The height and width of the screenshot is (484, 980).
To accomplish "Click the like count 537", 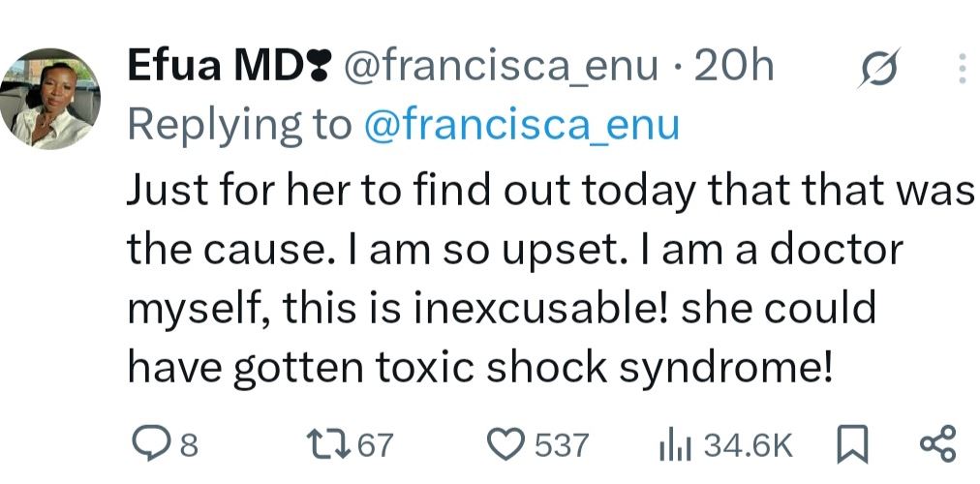I will [x=562, y=444].
